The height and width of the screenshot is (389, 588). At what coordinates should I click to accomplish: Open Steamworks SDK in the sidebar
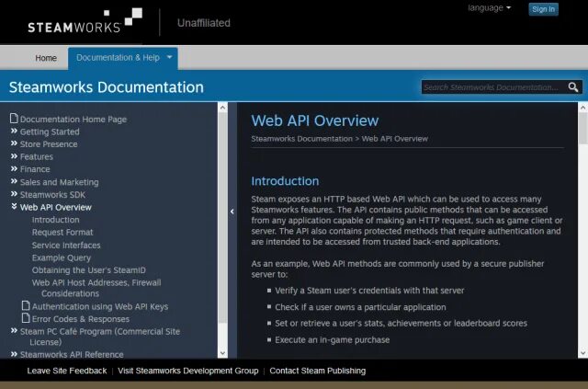pyautogui.click(x=52, y=195)
